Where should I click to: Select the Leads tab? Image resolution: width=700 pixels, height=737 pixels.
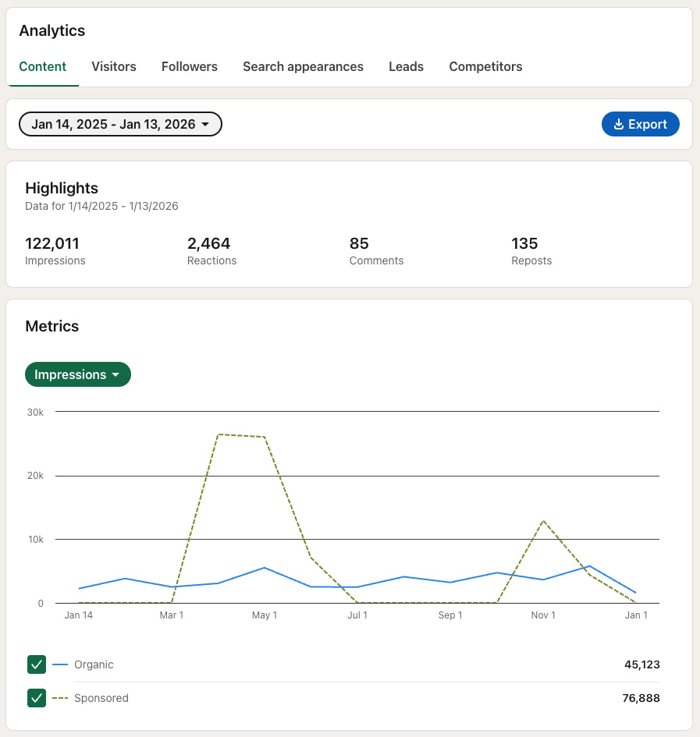(x=406, y=67)
